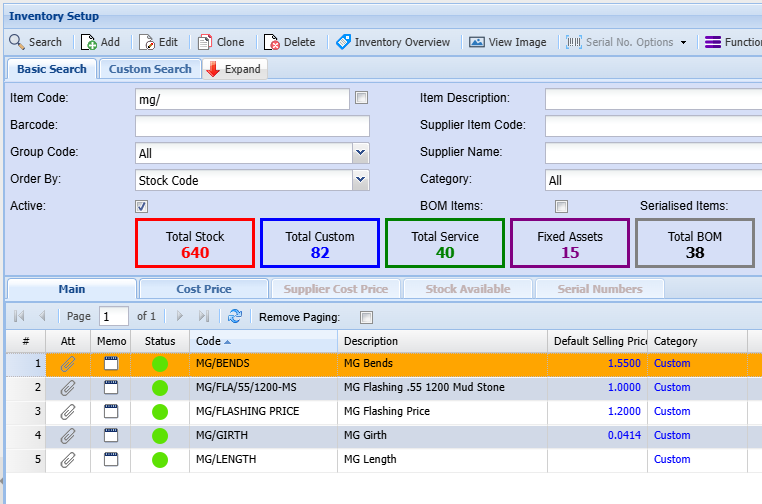Click the red Total Stock box
The width and height of the screenshot is (762, 504).
(195, 243)
